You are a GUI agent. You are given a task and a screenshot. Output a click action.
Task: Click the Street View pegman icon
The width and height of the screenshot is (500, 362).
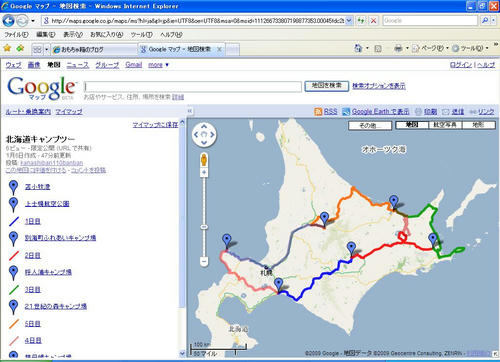(204, 160)
